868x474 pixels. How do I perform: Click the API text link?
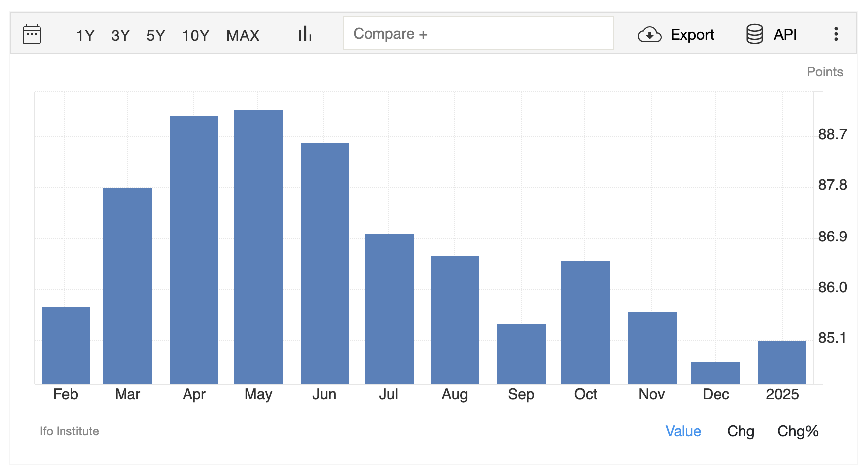[785, 34]
